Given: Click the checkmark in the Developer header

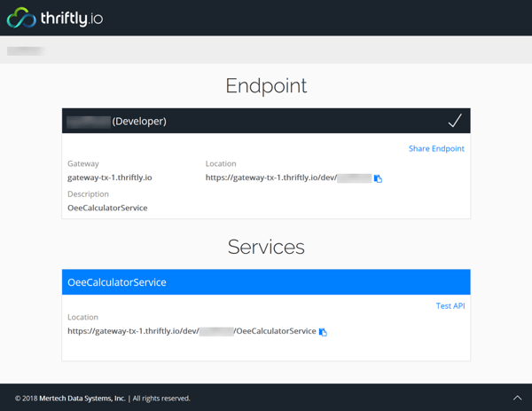Looking at the screenshot, I should (455, 121).
